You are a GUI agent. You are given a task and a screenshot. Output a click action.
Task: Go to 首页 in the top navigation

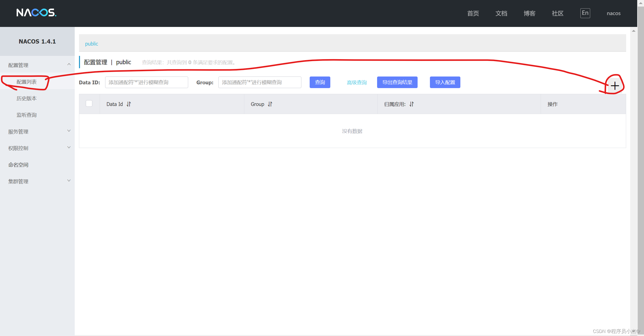coord(473,13)
